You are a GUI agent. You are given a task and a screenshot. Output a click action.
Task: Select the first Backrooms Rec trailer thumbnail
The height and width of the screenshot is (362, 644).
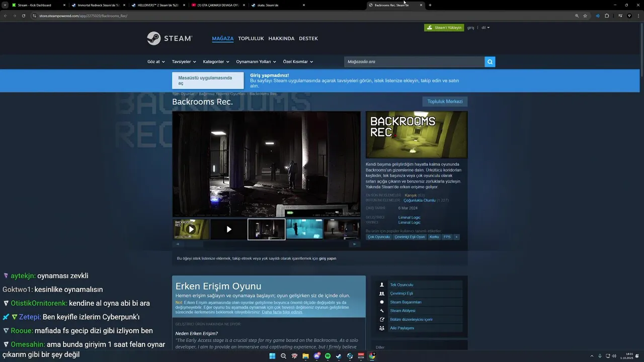191,229
